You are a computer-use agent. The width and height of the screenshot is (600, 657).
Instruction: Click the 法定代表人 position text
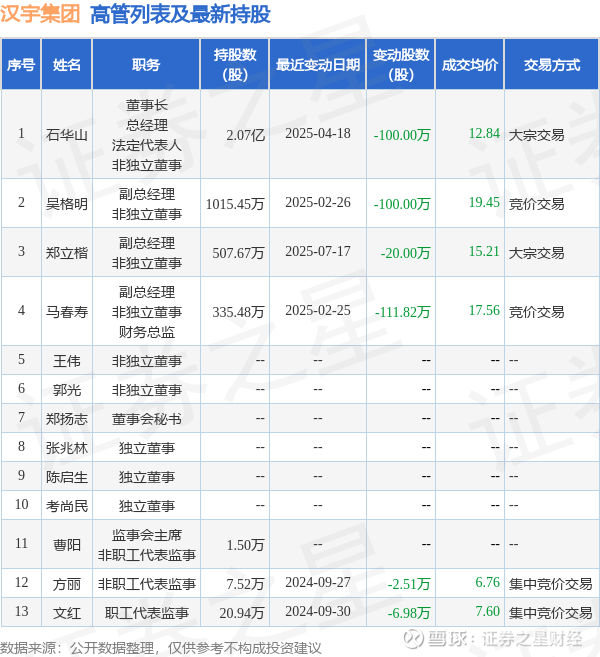point(146,145)
